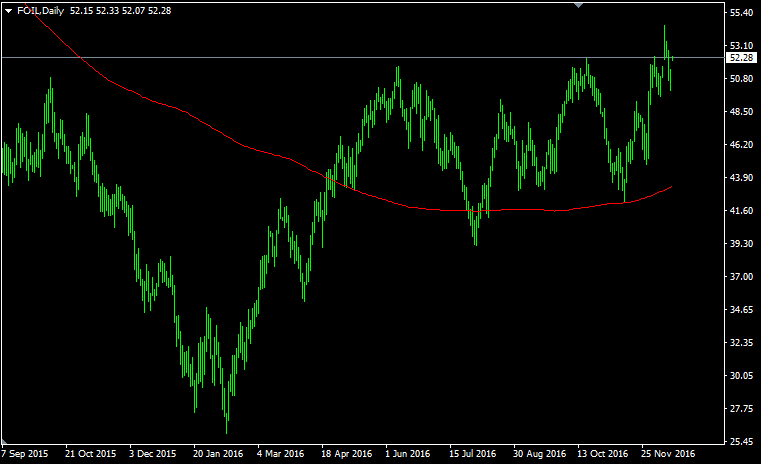Open the chart dropdown arrow beside FOIL,Daily

(8, 11)
